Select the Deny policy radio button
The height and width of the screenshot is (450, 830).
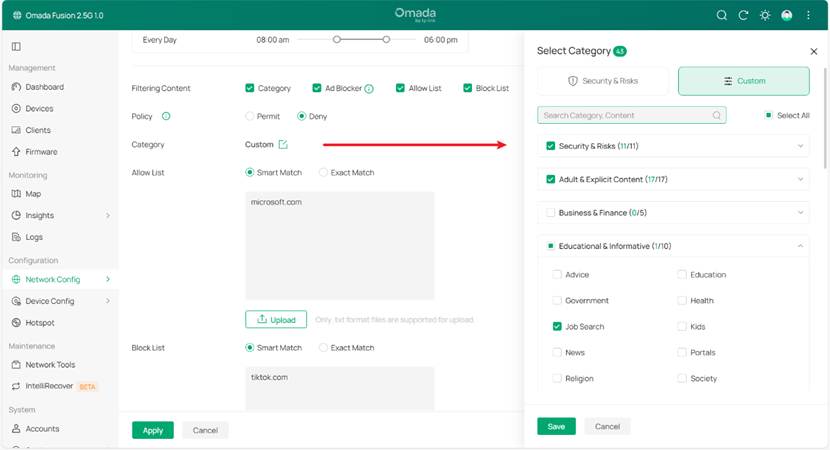coord(302,116)
